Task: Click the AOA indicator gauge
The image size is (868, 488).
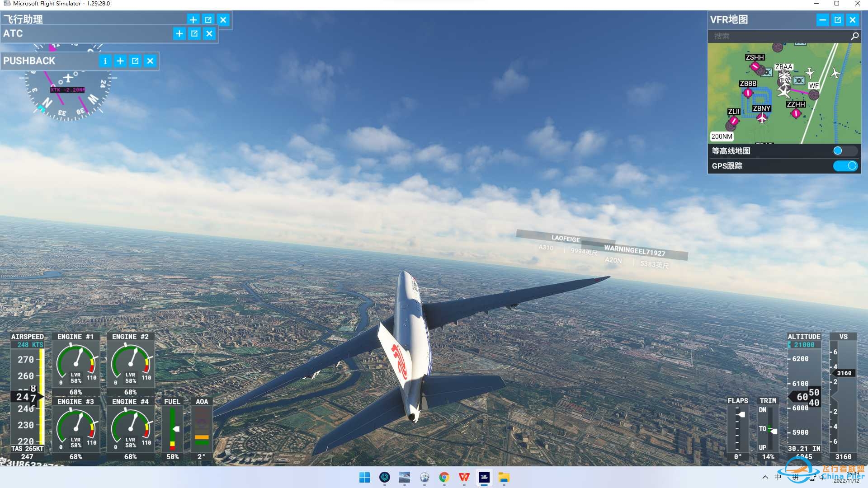Action: point(202,429)
